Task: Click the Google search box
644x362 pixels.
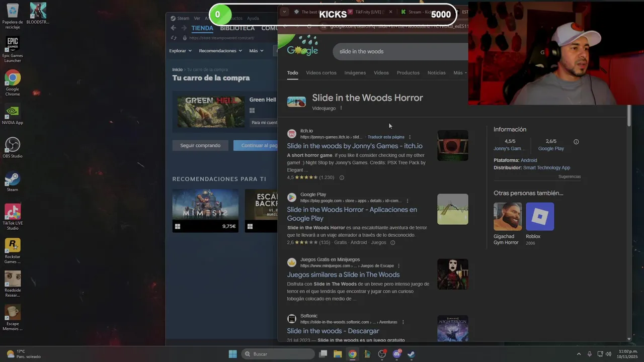Action: (401, 51)
